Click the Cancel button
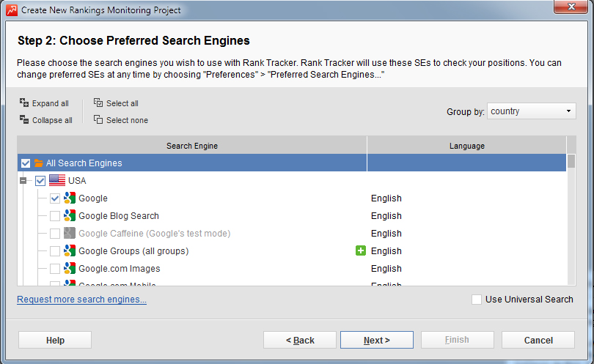This screenshot has width=594, height=364. point(538,340)
